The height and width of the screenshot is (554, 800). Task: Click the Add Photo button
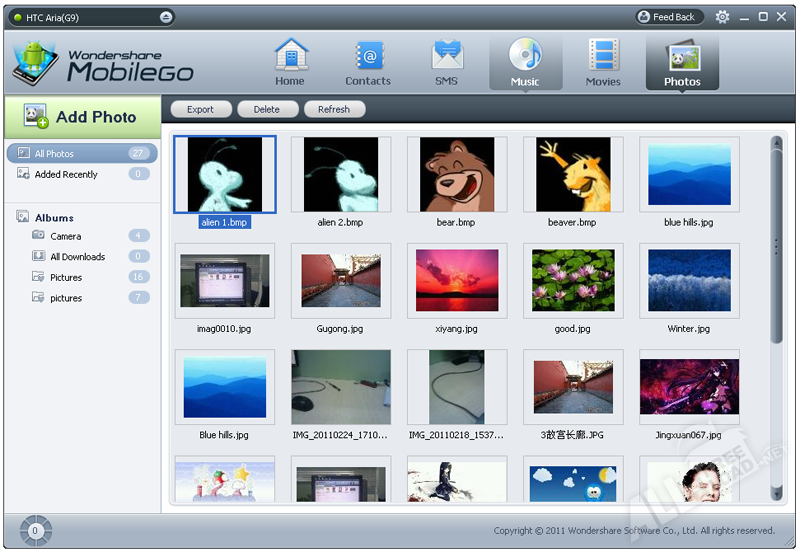pyautogui.click(x=82, y=117)
